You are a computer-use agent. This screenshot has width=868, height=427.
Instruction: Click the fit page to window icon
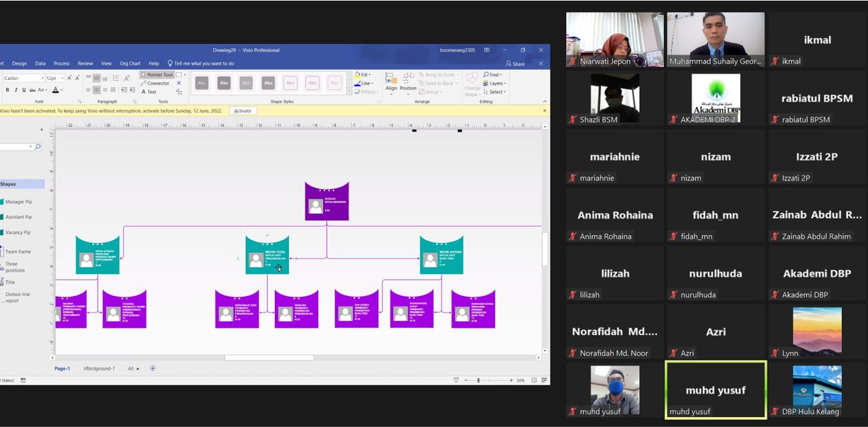534,380
